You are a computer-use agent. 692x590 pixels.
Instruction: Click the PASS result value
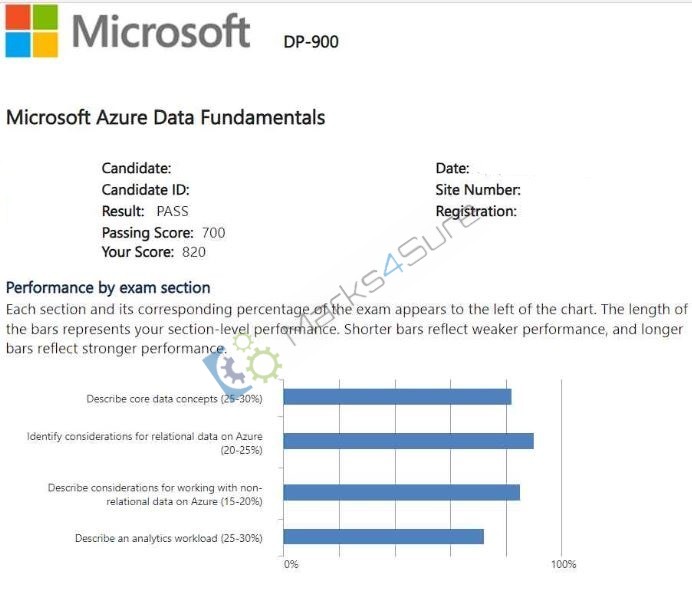point(173,211)
